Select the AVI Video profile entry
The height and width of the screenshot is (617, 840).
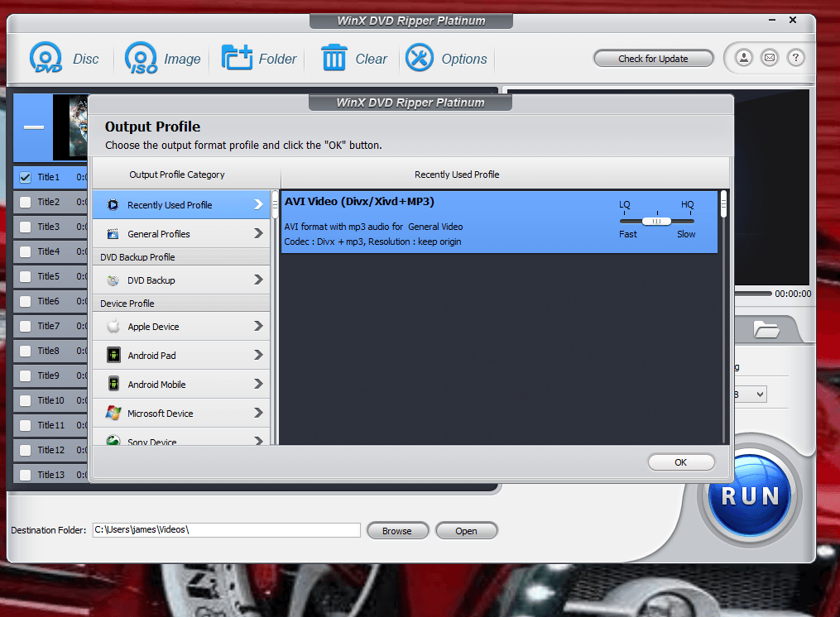[x=447, y=222]
